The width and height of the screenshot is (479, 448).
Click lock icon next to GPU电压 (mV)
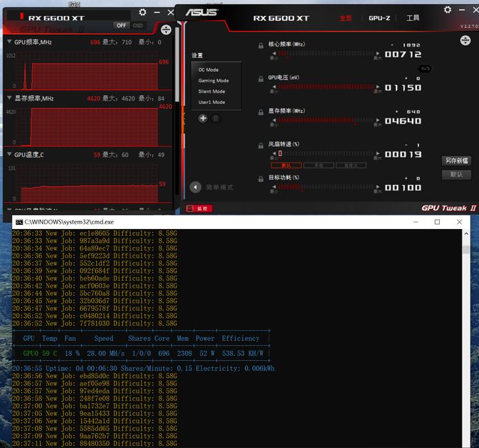tap(261, 79)
